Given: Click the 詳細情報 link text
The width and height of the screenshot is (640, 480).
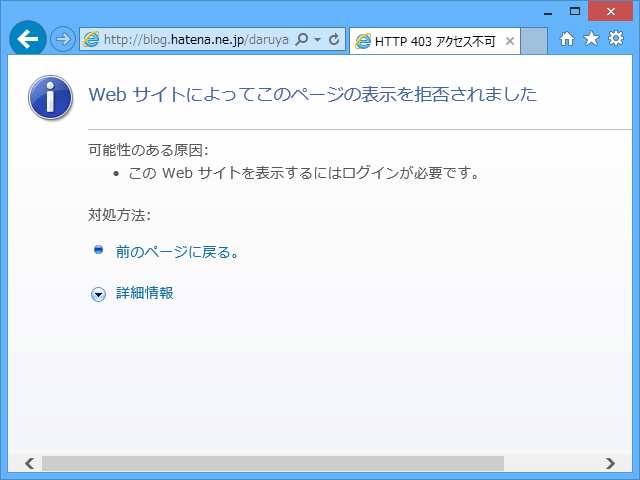Looking at the screenshot, I should pyautogui.click(x=144, y=293).
